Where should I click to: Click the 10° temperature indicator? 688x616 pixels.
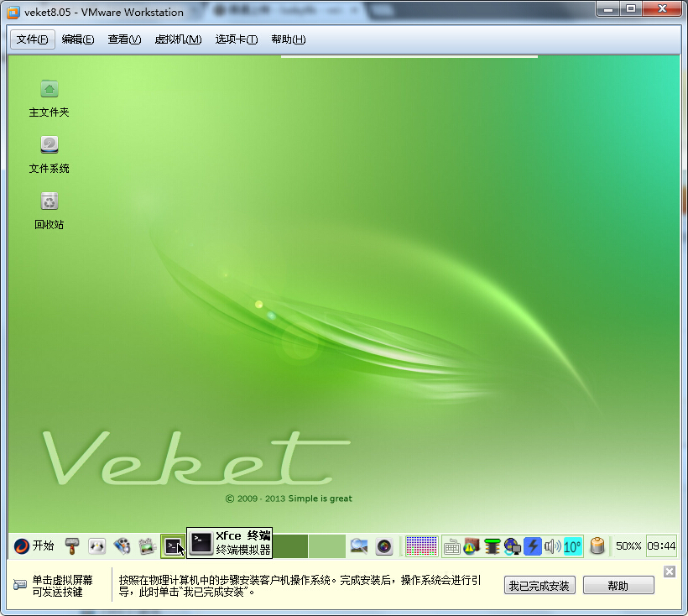click(572, 546)
